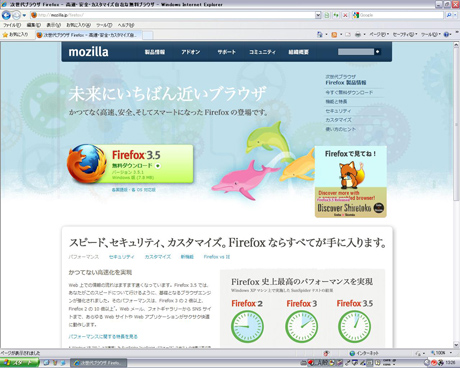
Task: Click the Home icon in command bar
Action: point(320,34)
